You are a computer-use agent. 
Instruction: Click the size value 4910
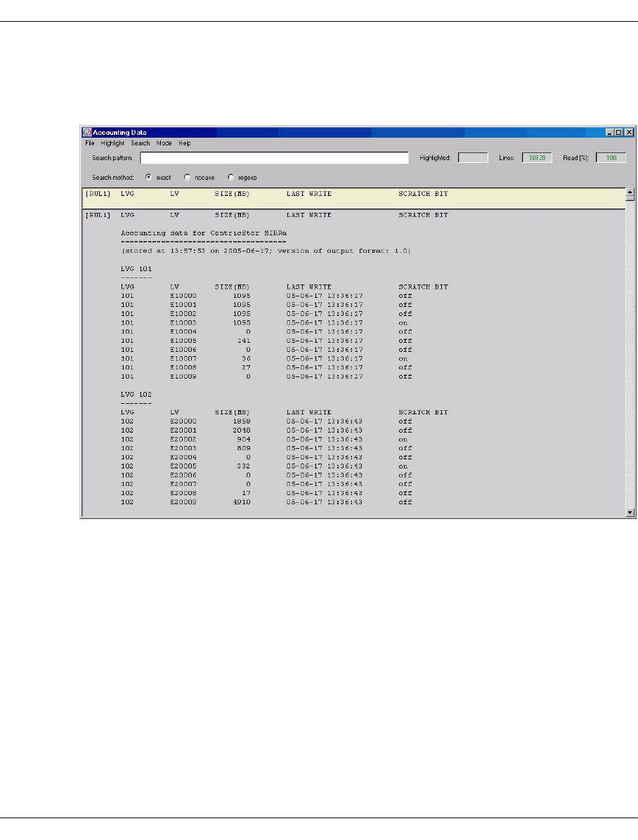click(x=242, y=502)
